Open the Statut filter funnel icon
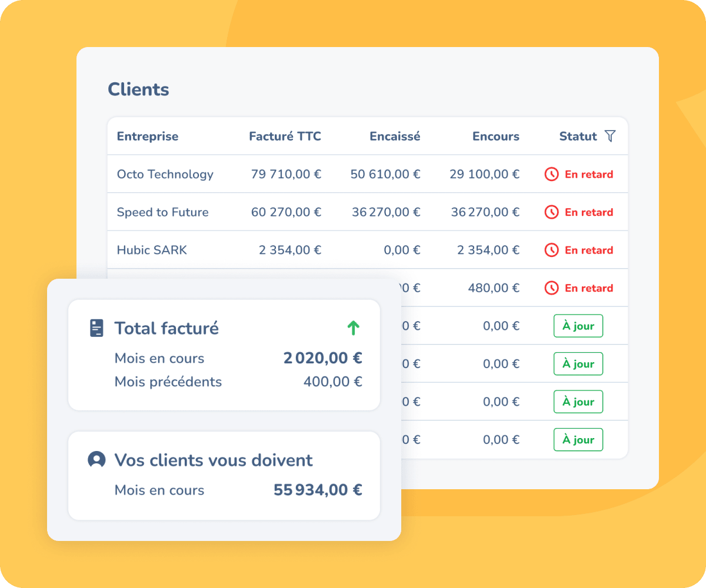Screen dimensions: 706x588 click(x=610, y=136)
